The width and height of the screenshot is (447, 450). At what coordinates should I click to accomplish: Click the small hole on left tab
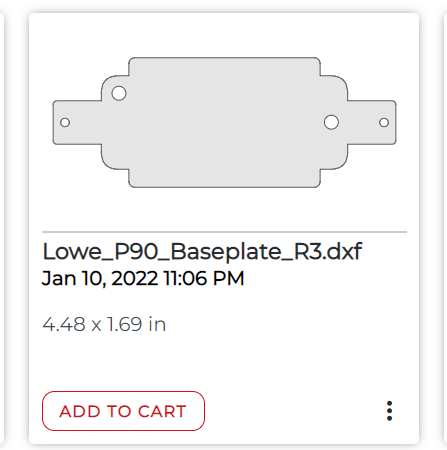pos(65,122)
